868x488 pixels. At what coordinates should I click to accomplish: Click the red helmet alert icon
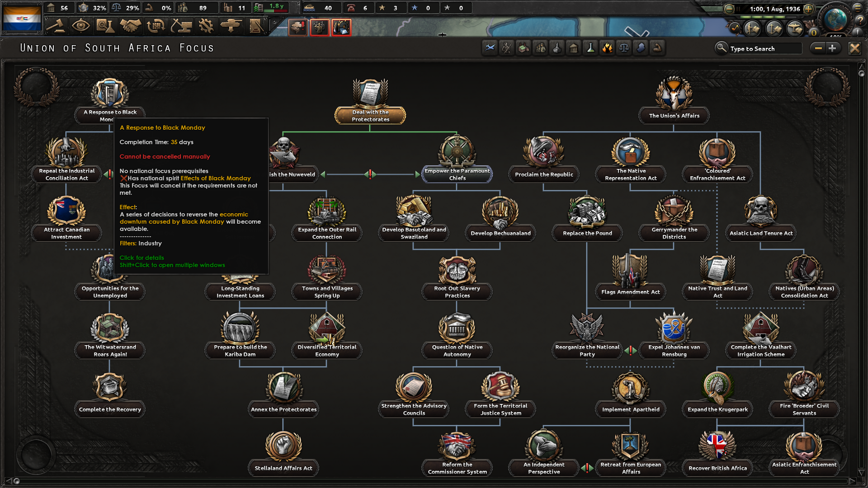(341, 28)
